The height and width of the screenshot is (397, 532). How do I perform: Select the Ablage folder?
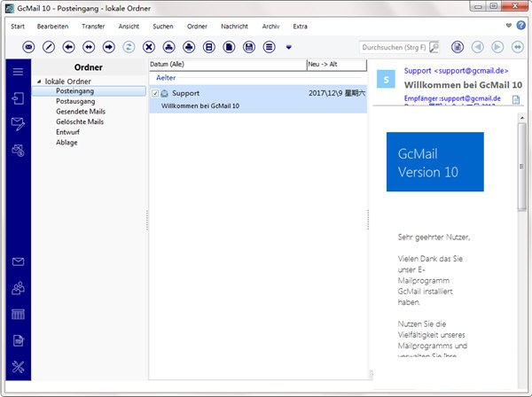(66, 143)
